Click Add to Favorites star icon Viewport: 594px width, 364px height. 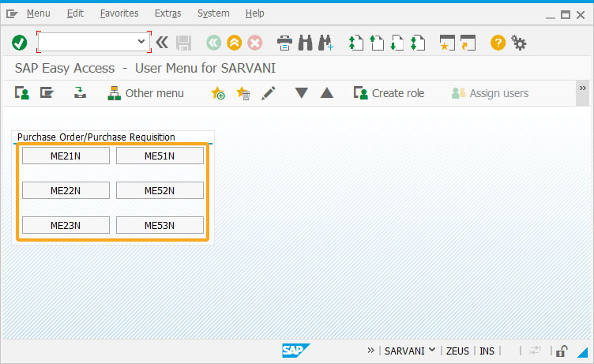(218, 93)
